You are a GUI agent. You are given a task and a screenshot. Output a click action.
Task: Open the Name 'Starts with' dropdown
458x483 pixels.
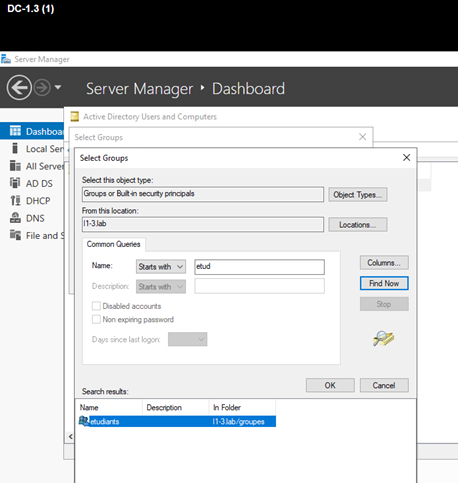point(161,267)
